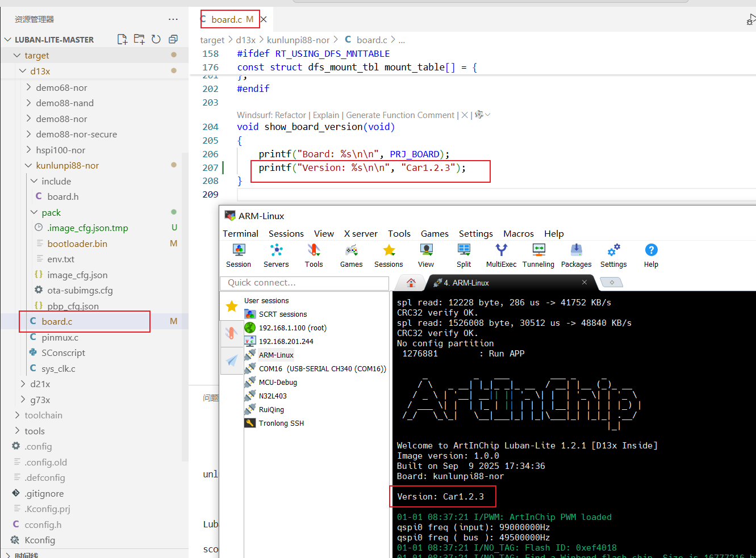Click the MultiExec toolbar icon
Image resolution: width=756 pixels, height=558 pixels.
coord(501,255)
